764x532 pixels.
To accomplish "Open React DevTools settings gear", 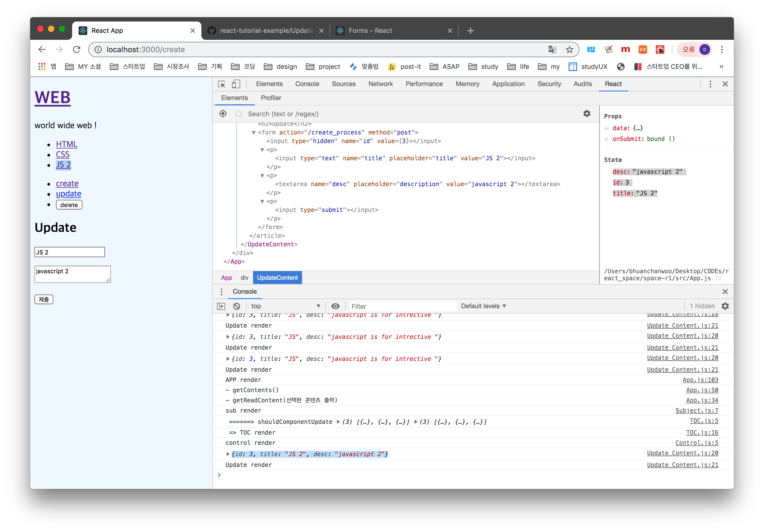I will pyautogui.click(x=587, y=114).
